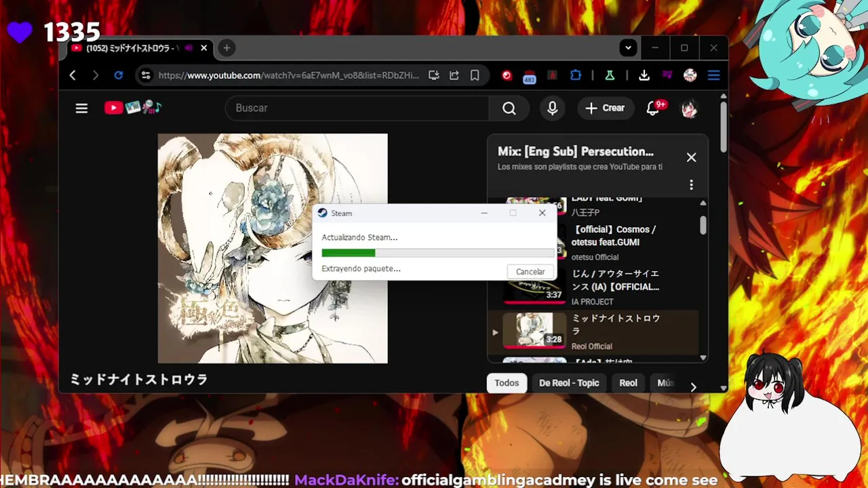The width and height of the screenshot is (868, 488).
Task: Show more chips with right chevron
Action: (693, 387)
